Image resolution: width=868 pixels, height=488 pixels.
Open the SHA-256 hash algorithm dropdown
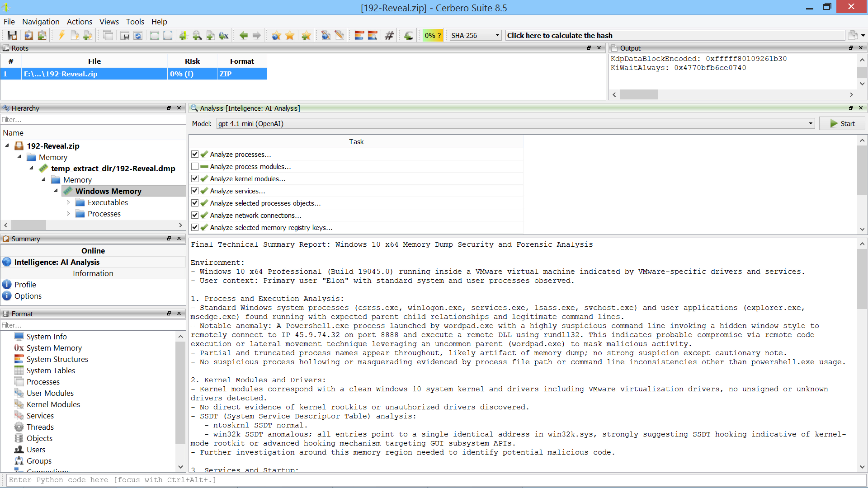[475, 35]
